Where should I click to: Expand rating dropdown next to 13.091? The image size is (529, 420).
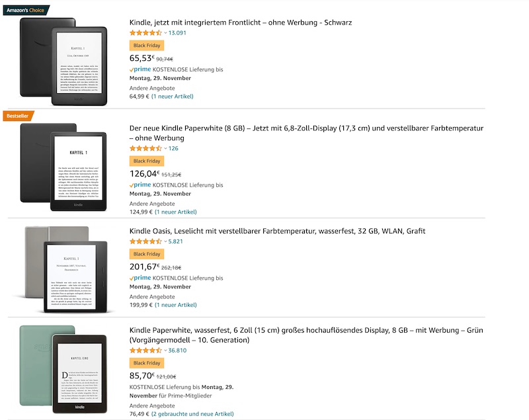click(x=165, y=32)
